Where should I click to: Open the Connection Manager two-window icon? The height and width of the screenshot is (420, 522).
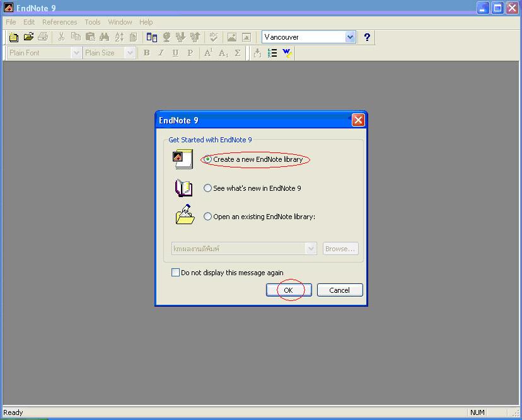click(152, 37)
